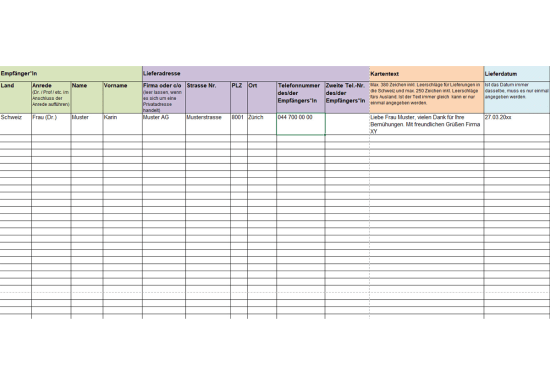Select the cell containing 8001
This screenshot has width=550, height=367.
click(239, 124)
